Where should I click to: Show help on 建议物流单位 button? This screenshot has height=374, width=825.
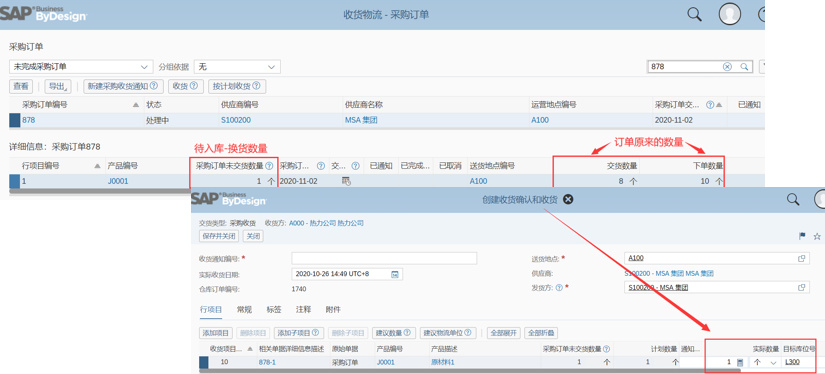tap(467, 333)
